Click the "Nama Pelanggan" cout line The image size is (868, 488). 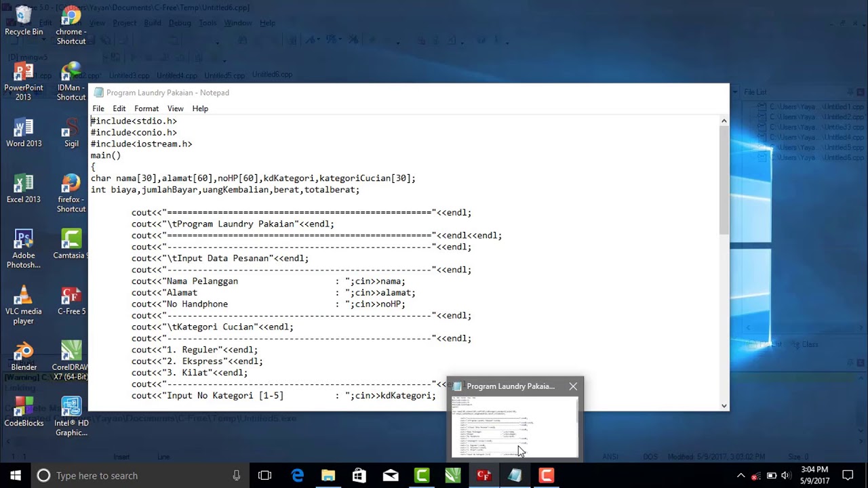269,281
